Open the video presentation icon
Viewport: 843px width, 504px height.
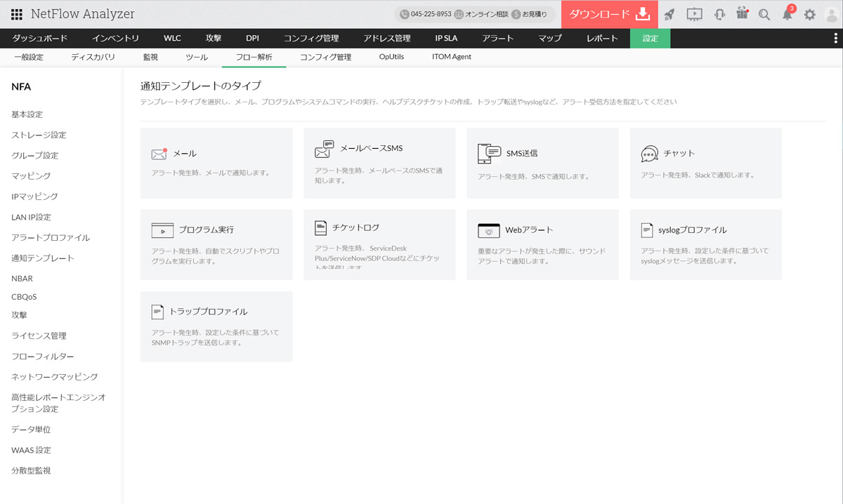694,14
